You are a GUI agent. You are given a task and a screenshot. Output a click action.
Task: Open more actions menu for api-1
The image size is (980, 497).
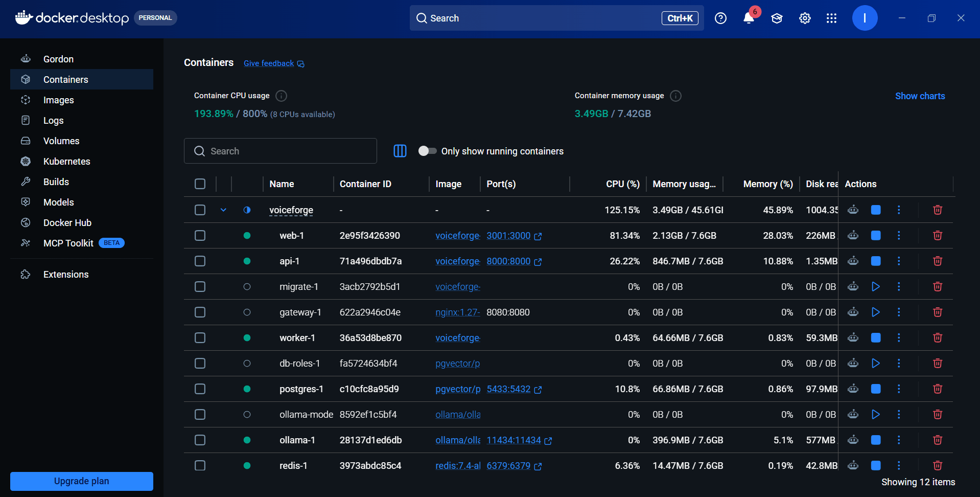899,261
